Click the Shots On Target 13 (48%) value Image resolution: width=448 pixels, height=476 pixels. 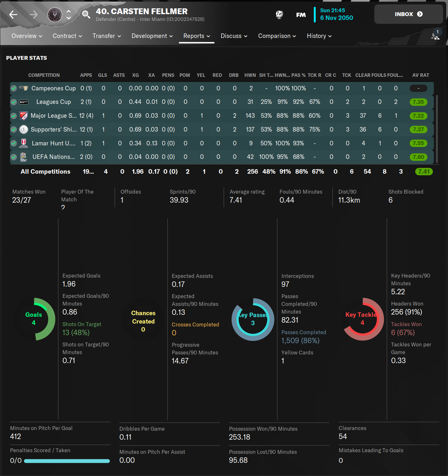[x=76, y=333]
